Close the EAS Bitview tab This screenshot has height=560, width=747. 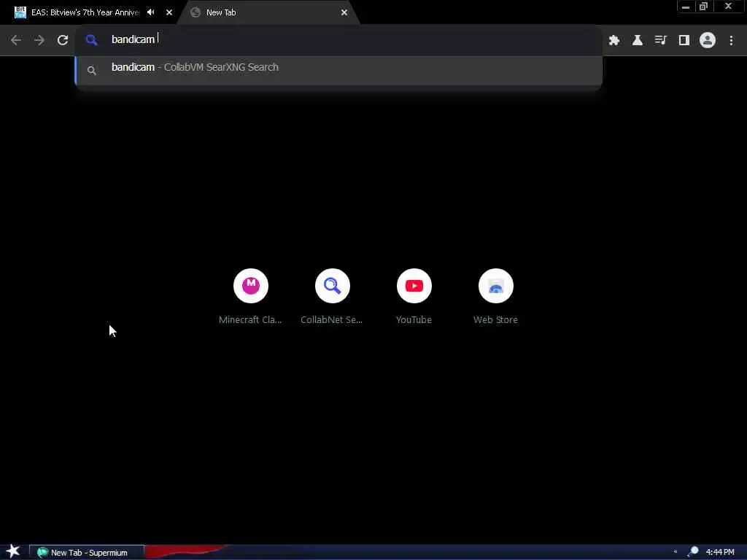(x=169, y=12)
